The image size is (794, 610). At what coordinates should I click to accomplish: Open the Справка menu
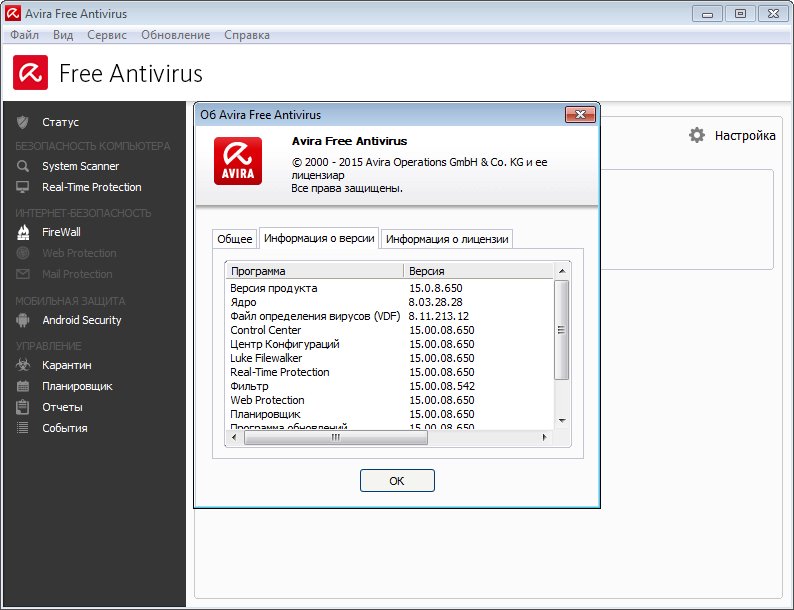click(x=247, y=35)
